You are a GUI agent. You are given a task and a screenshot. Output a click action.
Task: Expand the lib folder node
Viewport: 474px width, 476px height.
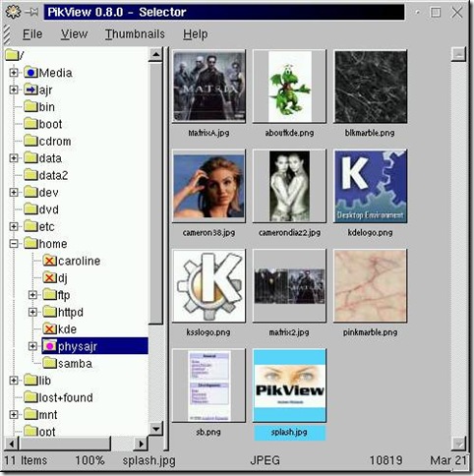[14, 381]
